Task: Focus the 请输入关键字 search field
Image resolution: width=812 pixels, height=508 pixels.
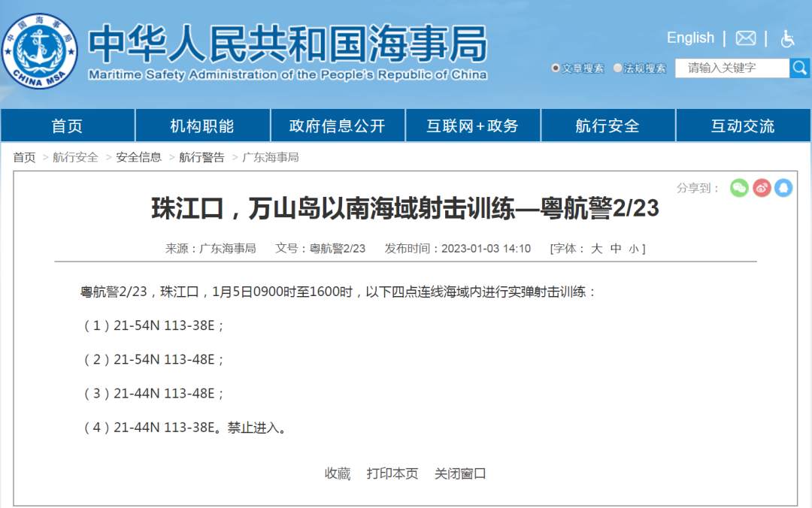Action: (732, 68)
